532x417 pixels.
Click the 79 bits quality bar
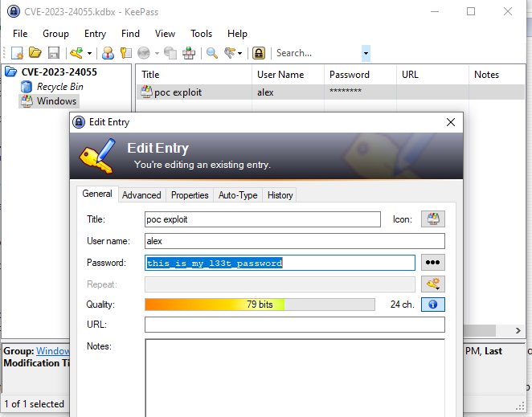pyautogui.click(x=260, y=305)
